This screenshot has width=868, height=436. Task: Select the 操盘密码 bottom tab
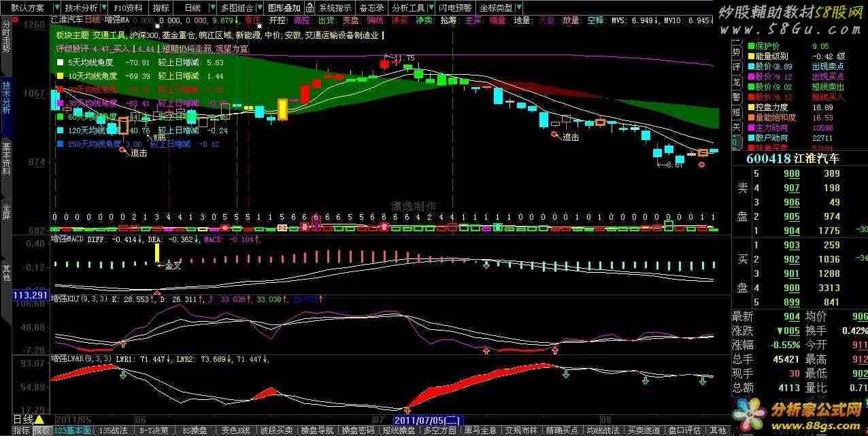358,431
